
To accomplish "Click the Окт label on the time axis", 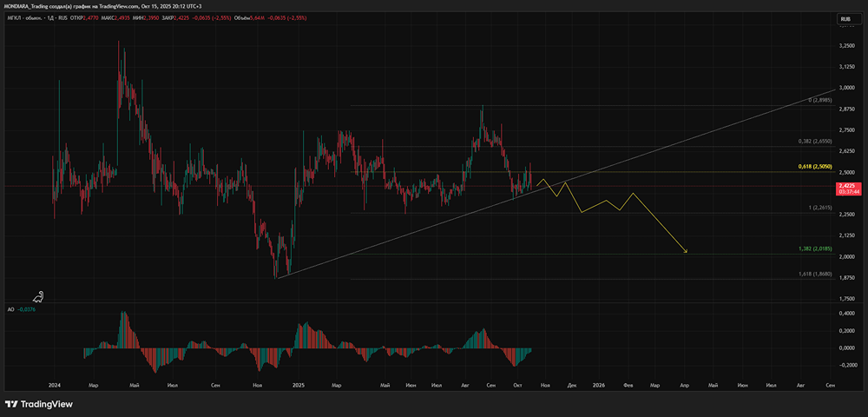I will tap(517, 384).
